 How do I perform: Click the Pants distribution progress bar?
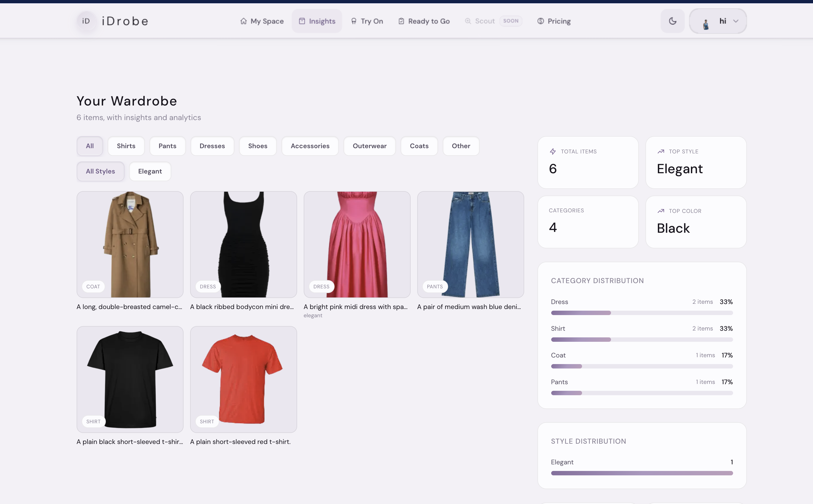(x=642, y=393)
